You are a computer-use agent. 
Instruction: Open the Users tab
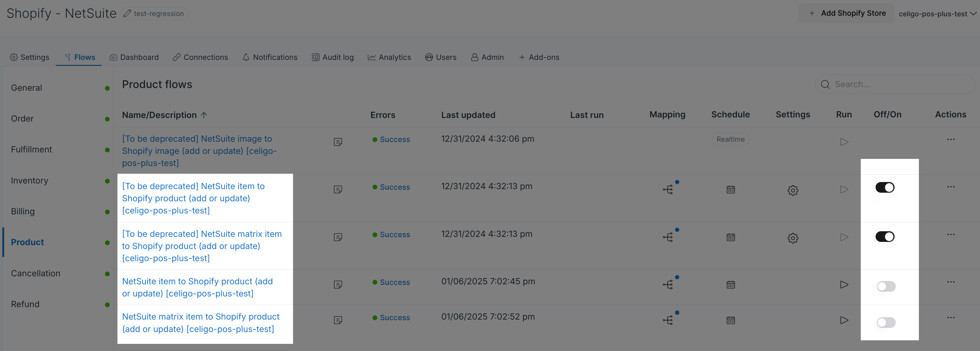(x=441, y=58)
